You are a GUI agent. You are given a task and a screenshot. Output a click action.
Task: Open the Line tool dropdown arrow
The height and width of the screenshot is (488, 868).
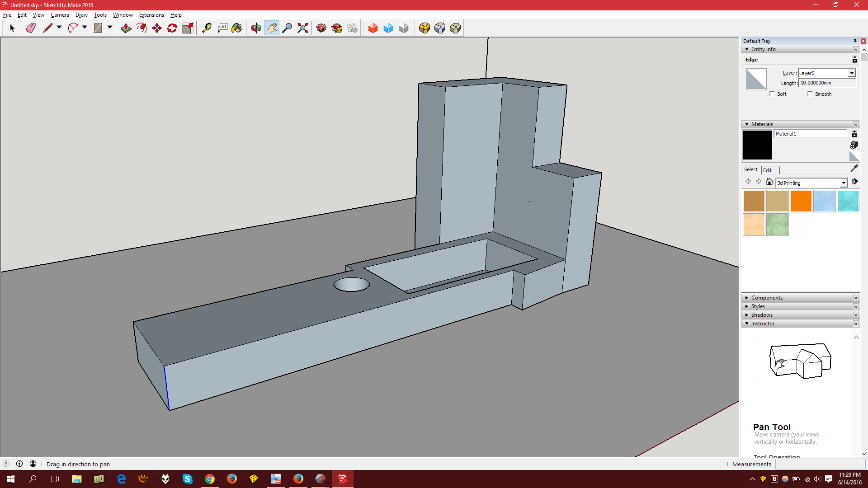tap(59, 28)
